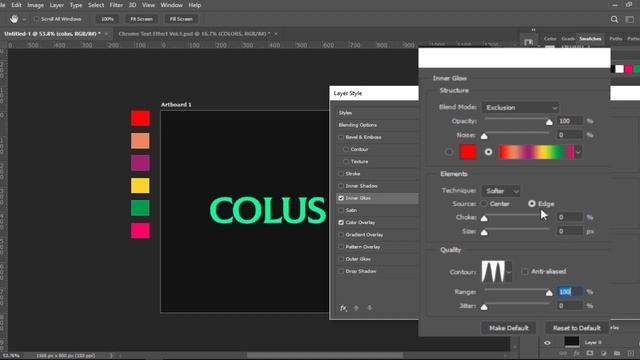Uncheck the Inner Glow checkbox
Viewport: 640px width, 360px height.
pos(341,198)
